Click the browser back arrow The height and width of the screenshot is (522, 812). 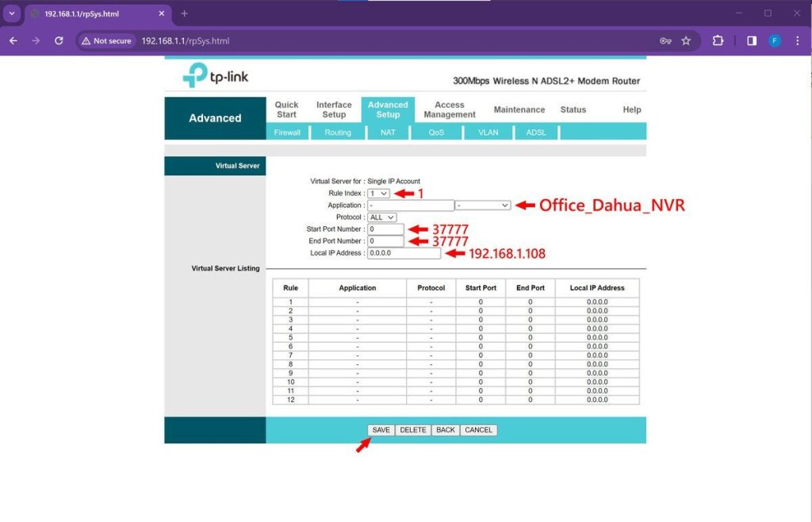(x=13, y=40)
